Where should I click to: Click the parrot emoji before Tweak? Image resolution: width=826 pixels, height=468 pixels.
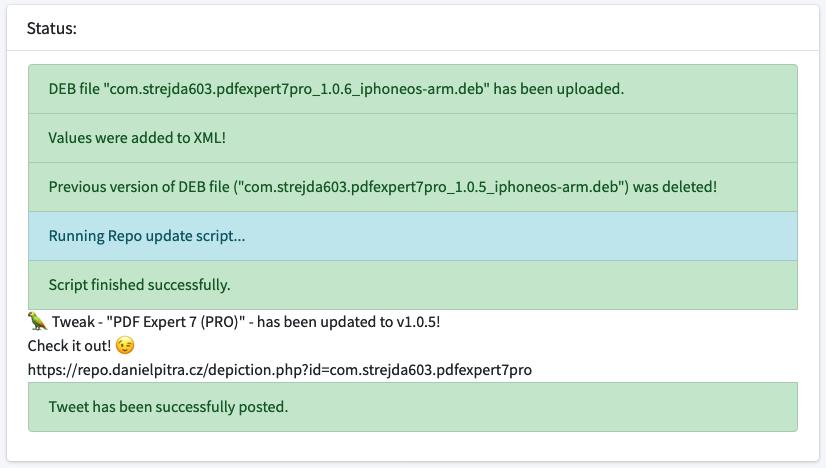[x=38, y=322]
